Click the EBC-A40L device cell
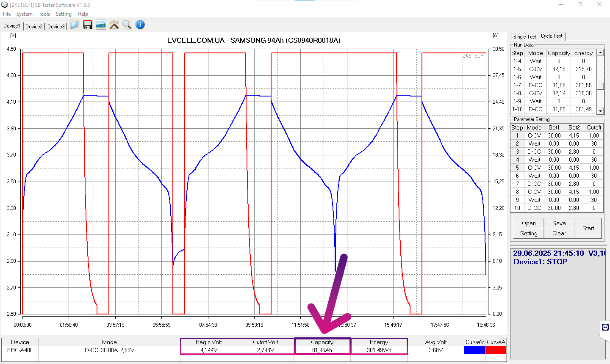The height and width of the screenshot is (364, 610). [20, 350]
